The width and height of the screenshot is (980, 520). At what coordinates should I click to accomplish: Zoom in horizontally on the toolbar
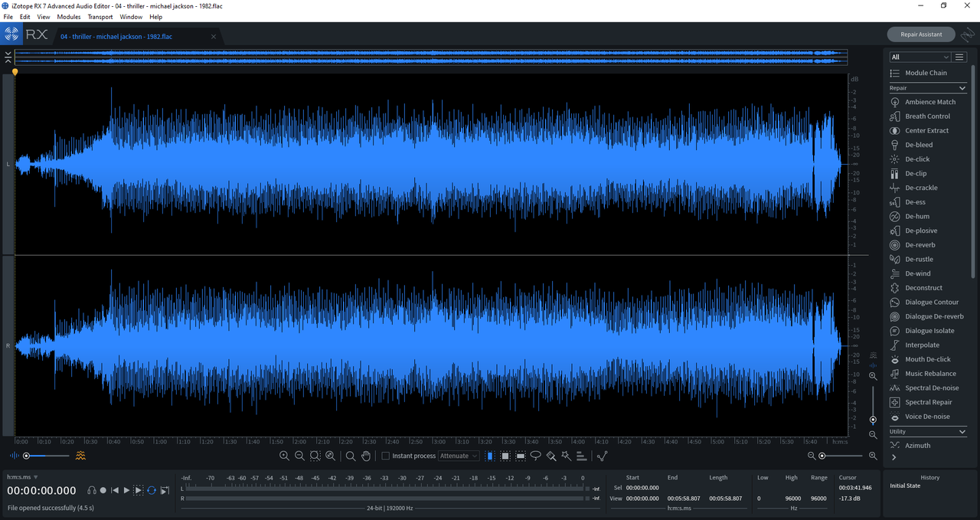pyautogui.click(x=284, y=456)
